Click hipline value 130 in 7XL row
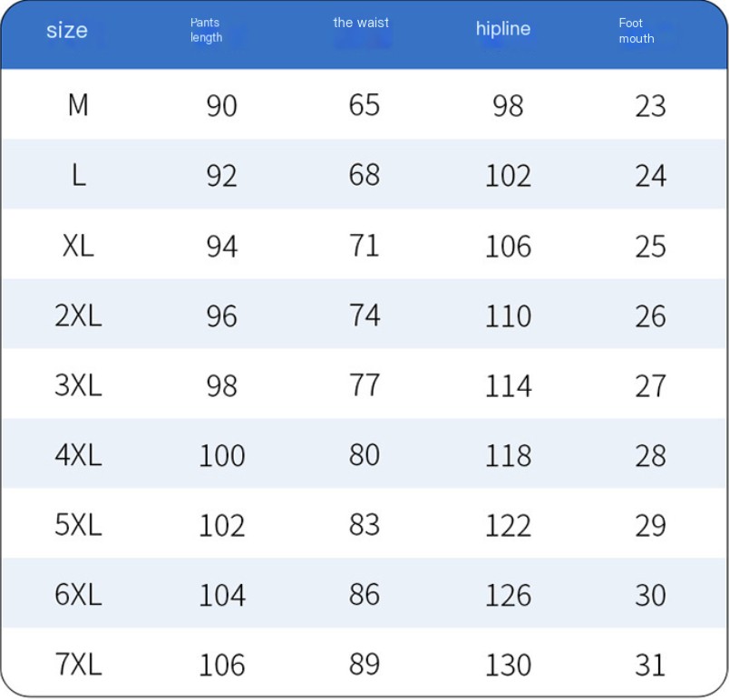 pos(508,666)
